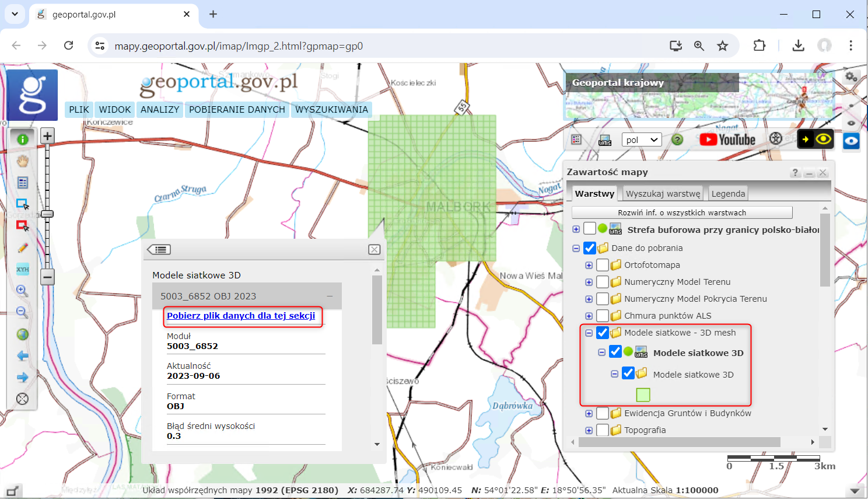The width and height of the screenshot is (868, 499).
Task: Activate magnifier zoom-in tool
Action: point(23,291)
